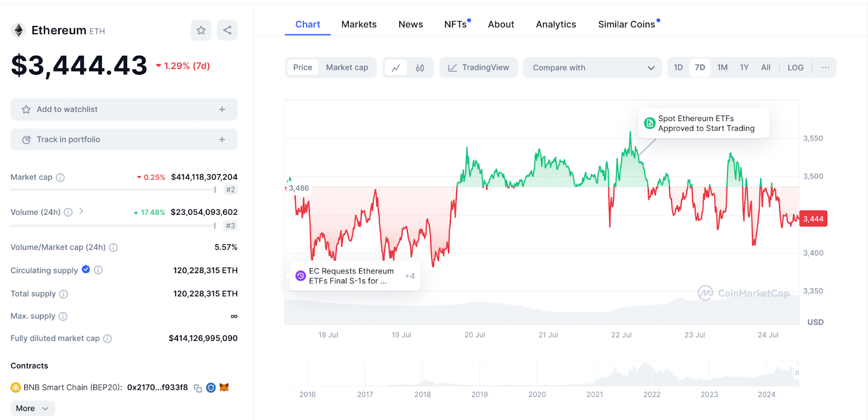Click the plus icon on Track in portfolio
Viewport: 868px width, 420px height.
[222, 139]
